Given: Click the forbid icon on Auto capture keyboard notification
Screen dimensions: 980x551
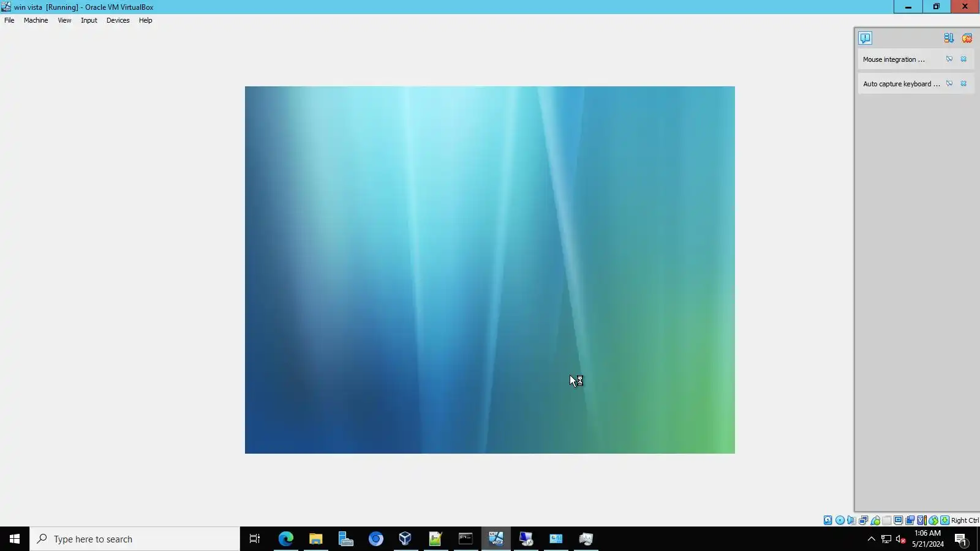Looking at the screenshot, I should pos(949,84).
